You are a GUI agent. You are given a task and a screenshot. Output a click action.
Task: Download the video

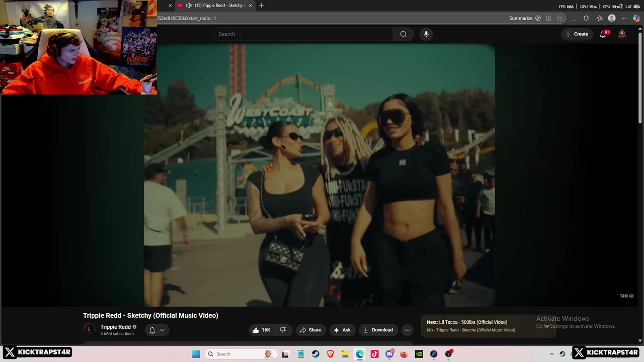point(378,330)
